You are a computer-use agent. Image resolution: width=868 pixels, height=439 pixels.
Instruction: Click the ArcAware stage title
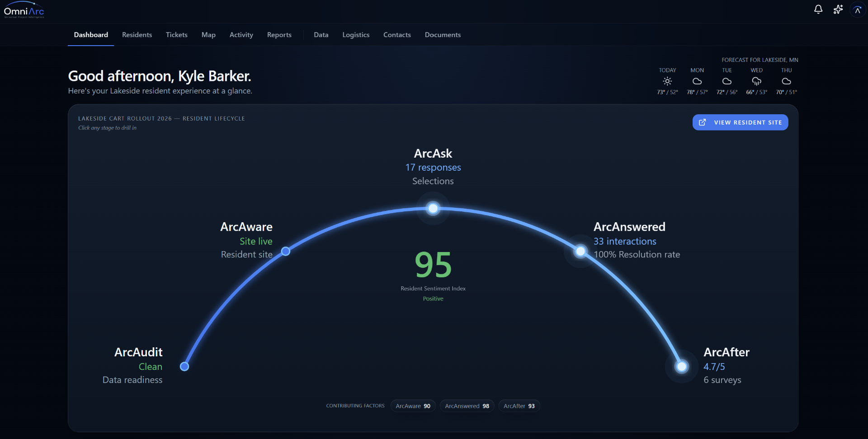pyautogui.click(x=246, y=227)
